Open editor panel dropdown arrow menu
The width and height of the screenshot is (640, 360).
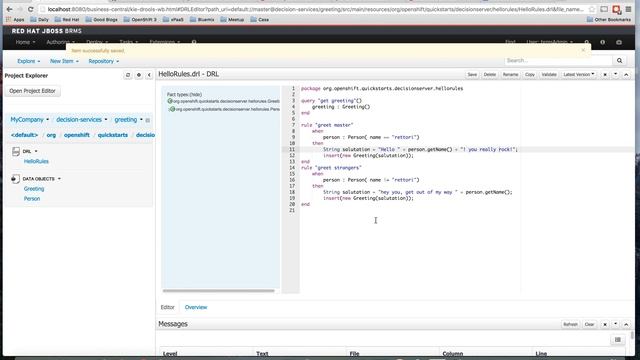(616, 74)
